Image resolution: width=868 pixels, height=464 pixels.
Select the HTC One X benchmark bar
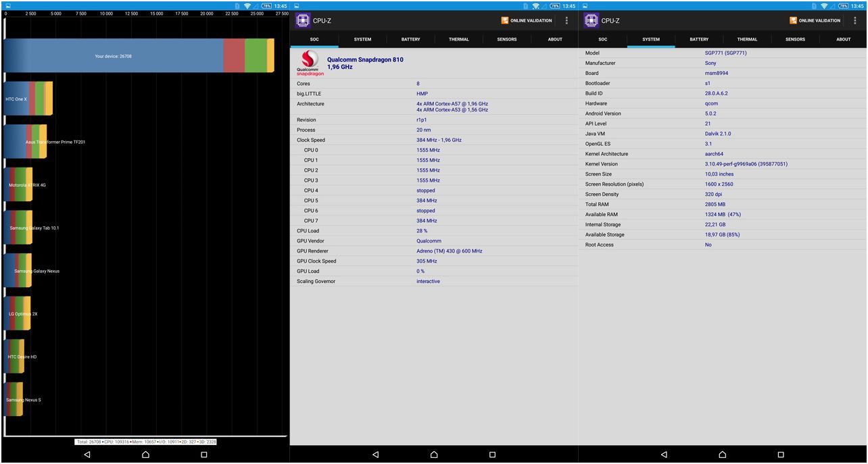(27, 99)
